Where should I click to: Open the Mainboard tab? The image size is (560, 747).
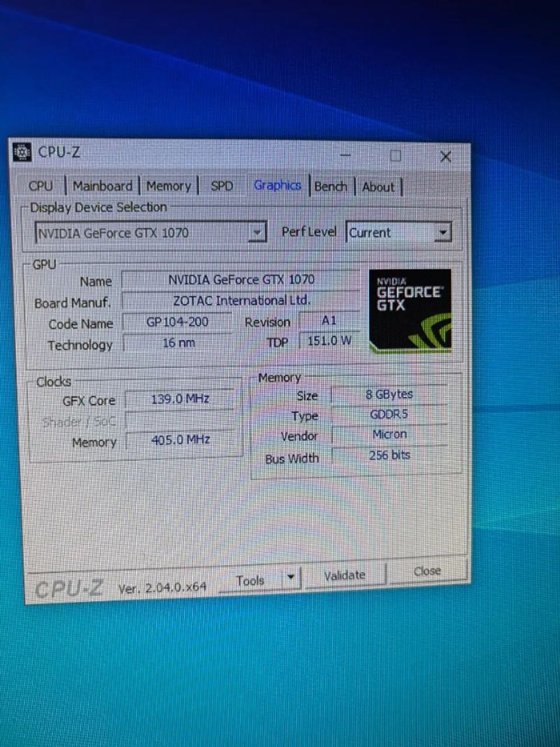[103, 186]
